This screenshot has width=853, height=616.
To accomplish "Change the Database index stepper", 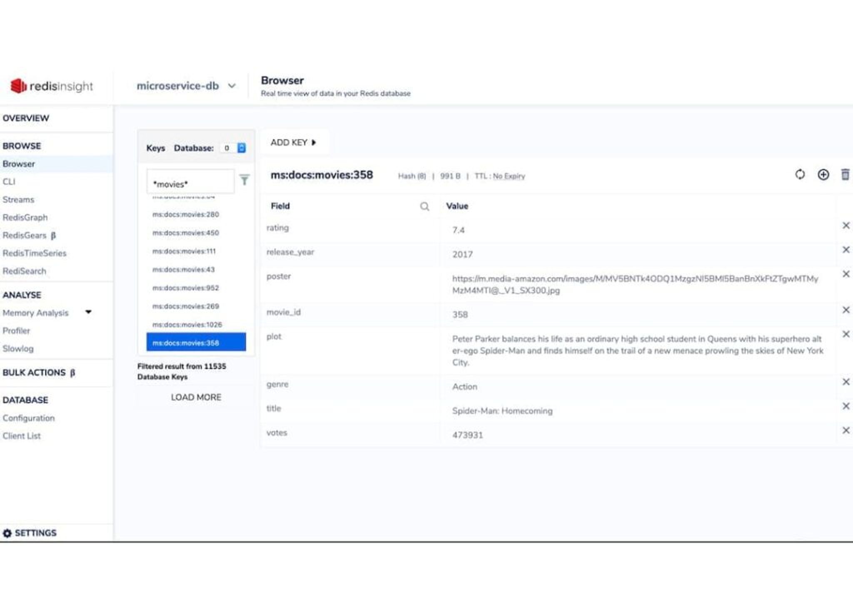I will point(241,148).
